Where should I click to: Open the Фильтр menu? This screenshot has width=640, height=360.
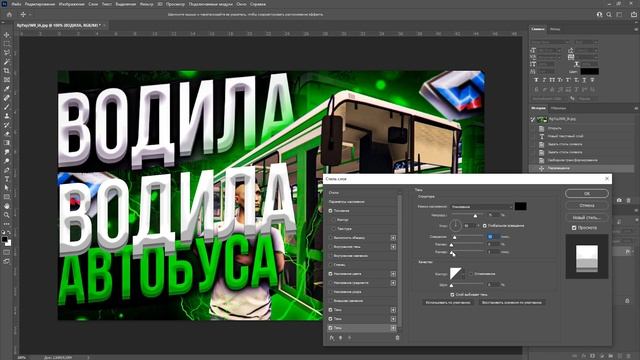pos(147,4)
